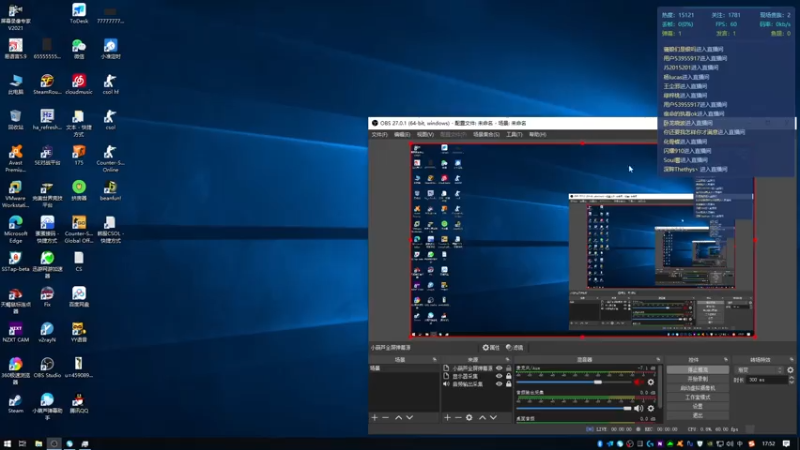Open Fix desktop shortcut
Image resolution: width=800 pixels, height=450 pixels.
pos(47,296)
